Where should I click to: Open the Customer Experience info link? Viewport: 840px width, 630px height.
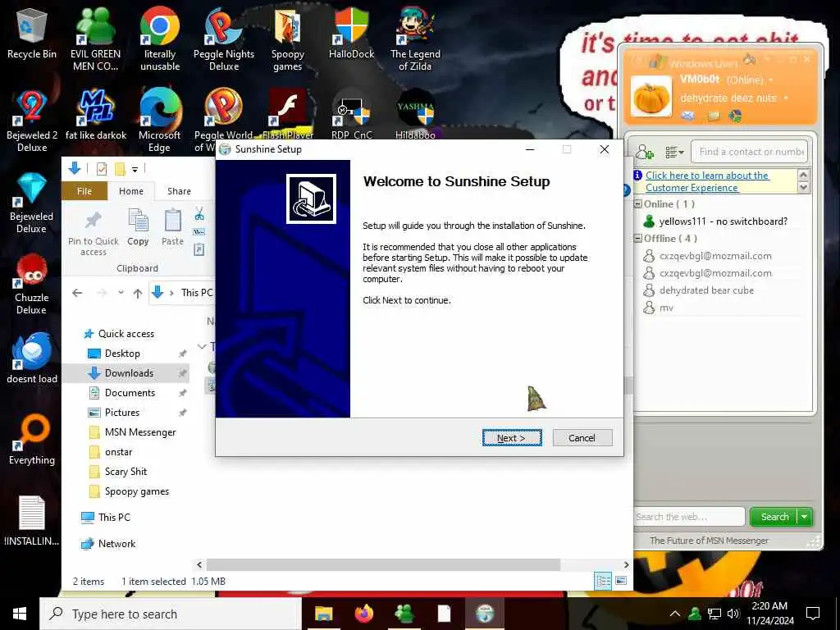[x=707, y=181]
